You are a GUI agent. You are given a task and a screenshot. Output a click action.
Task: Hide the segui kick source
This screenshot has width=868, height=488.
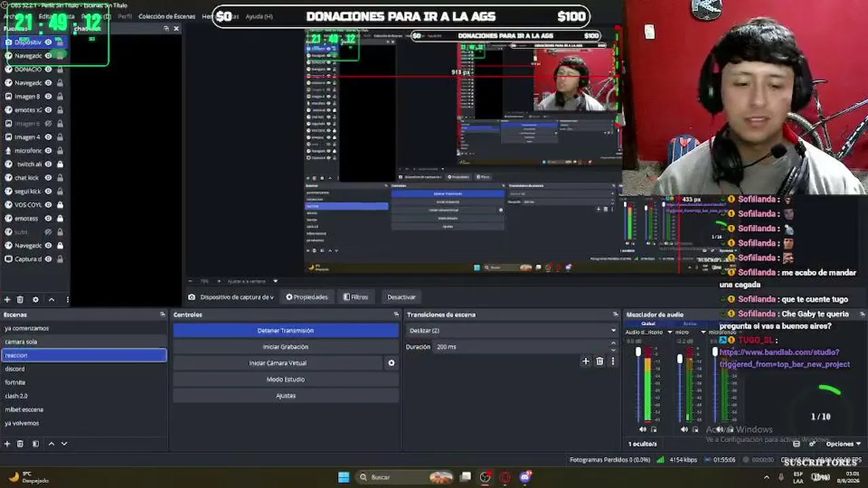click(x=48, y=191)
